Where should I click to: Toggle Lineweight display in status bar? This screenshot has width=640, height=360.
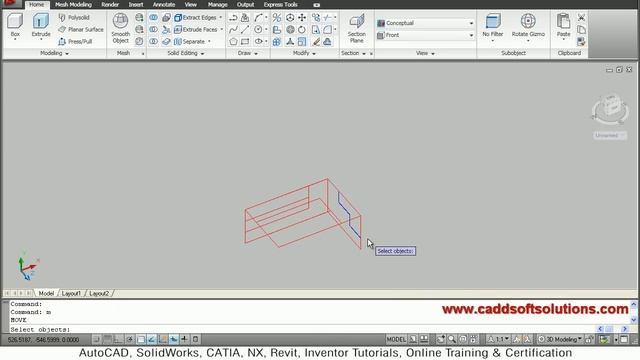coord(184,339)
